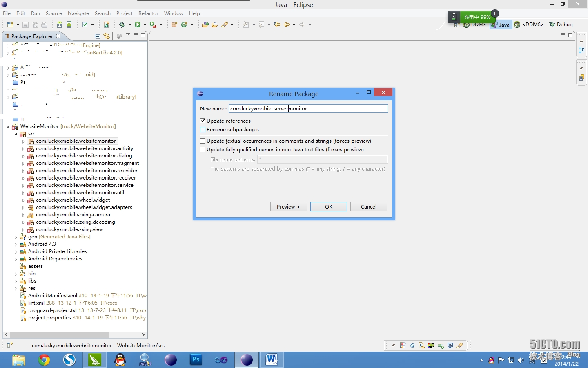Open the Refactor menu
The width and height of the screenshot is (588, 368).
(148, 13)
